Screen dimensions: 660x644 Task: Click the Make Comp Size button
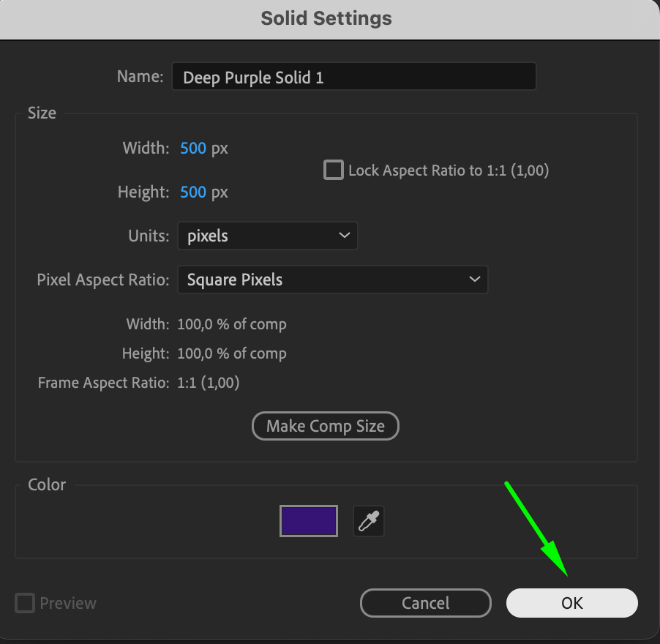tap(325, 426)
